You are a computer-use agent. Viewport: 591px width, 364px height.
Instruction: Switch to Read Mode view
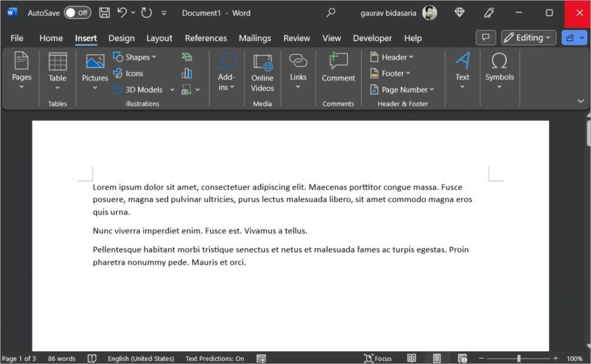[412, 358]
